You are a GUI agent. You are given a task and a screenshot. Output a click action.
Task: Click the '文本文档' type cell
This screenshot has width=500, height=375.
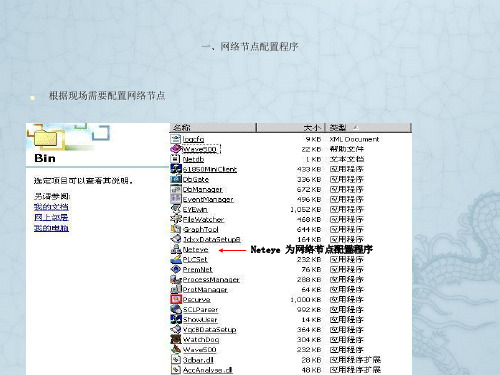pos(347,159)
